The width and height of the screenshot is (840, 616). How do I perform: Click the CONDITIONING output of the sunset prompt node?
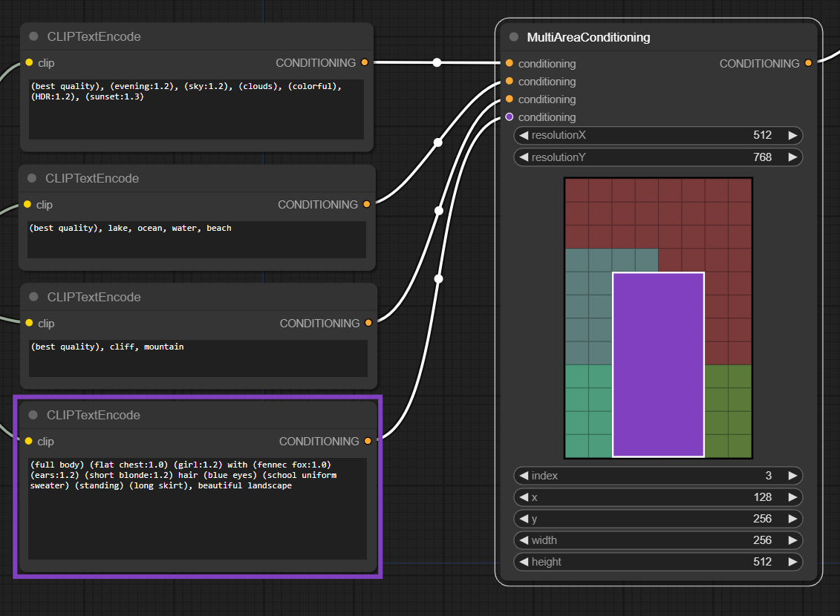[x=363, y=63]
